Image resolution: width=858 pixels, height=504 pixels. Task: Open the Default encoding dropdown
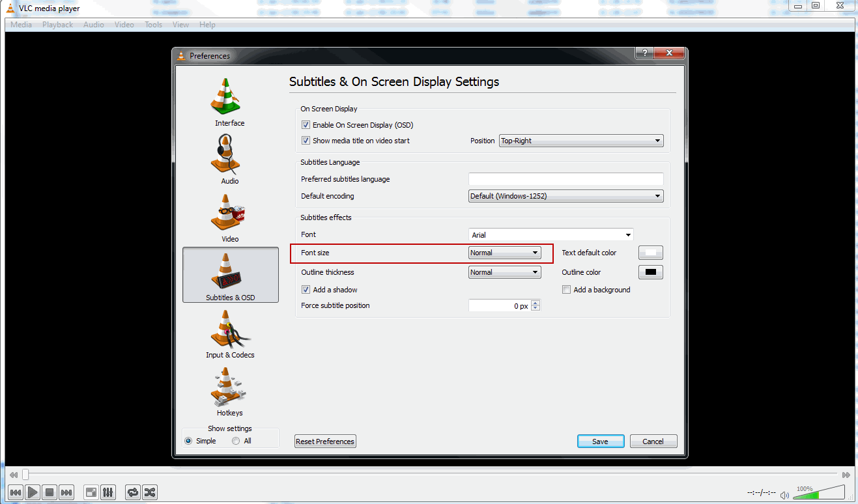pos(565,196)
